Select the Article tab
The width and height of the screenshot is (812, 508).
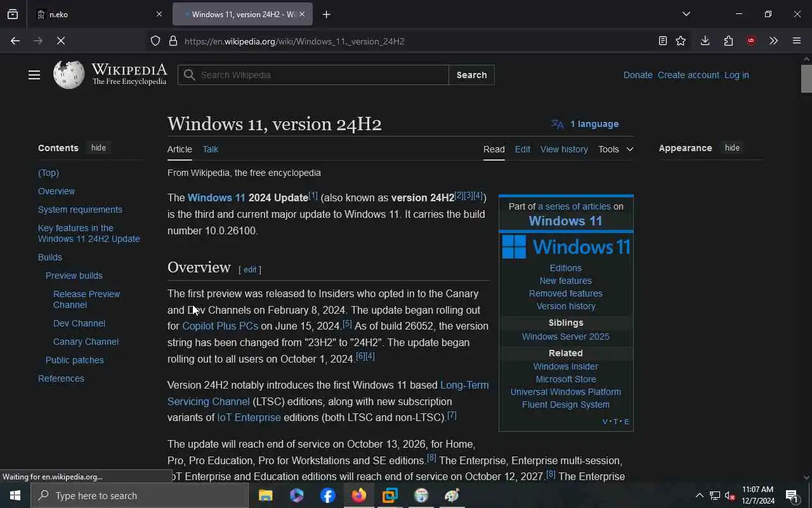pos(180,149)
